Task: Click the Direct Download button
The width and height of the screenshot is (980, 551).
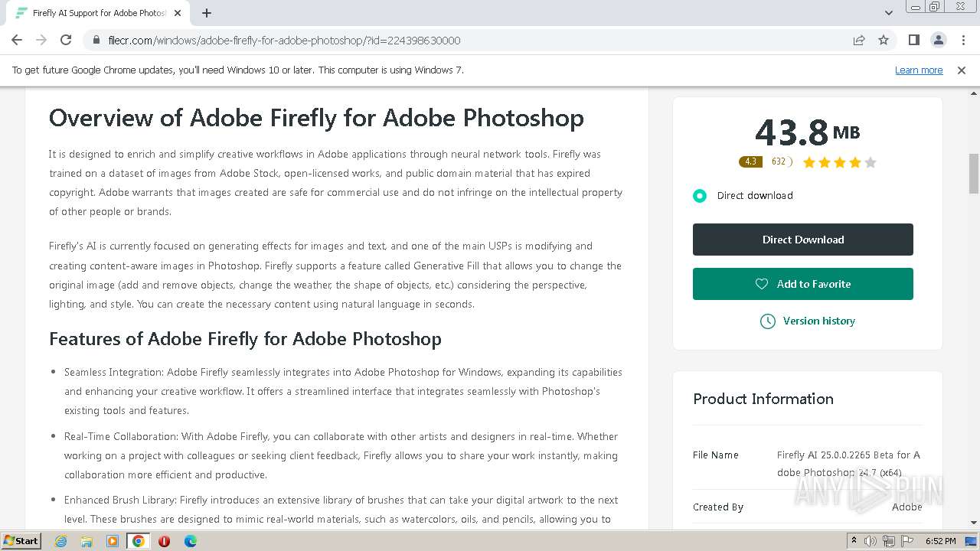Action: pos(803,240)
